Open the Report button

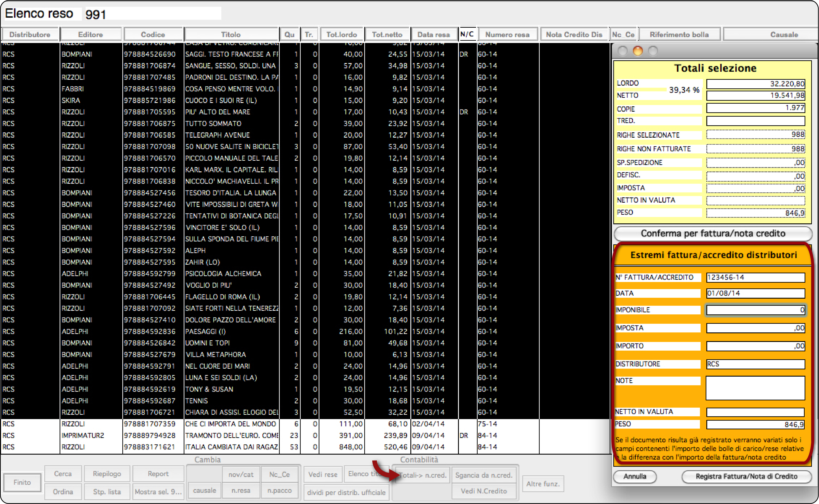pyautogui.click(x=158, y=474)
